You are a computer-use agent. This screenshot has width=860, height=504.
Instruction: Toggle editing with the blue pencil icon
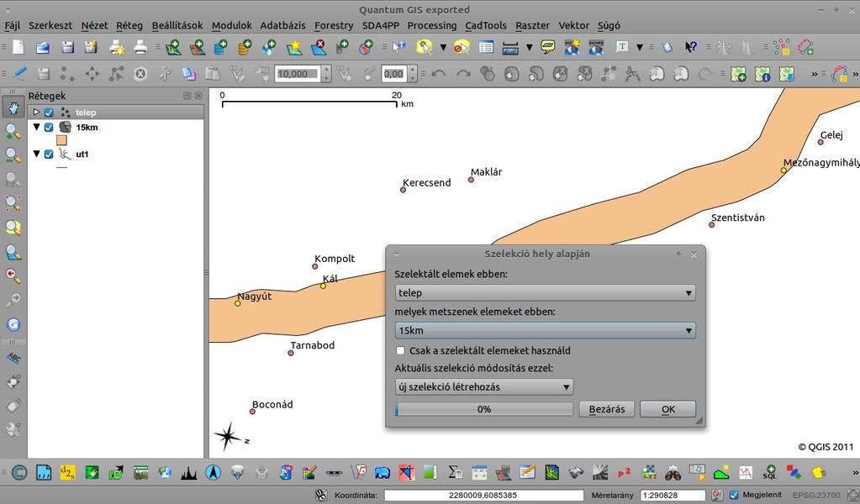[x=19, y=73]
